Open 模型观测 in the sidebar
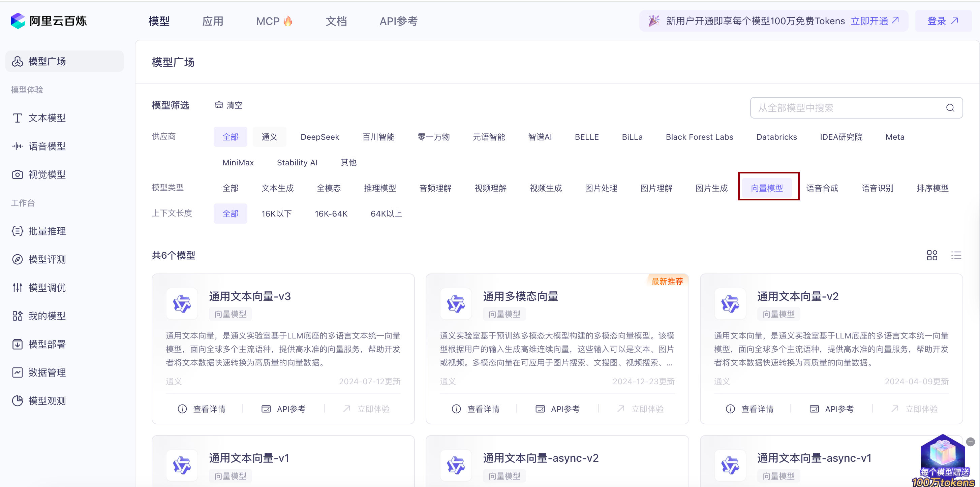Image resolution: width=980 pixels, height=487 pixels. 65,401
